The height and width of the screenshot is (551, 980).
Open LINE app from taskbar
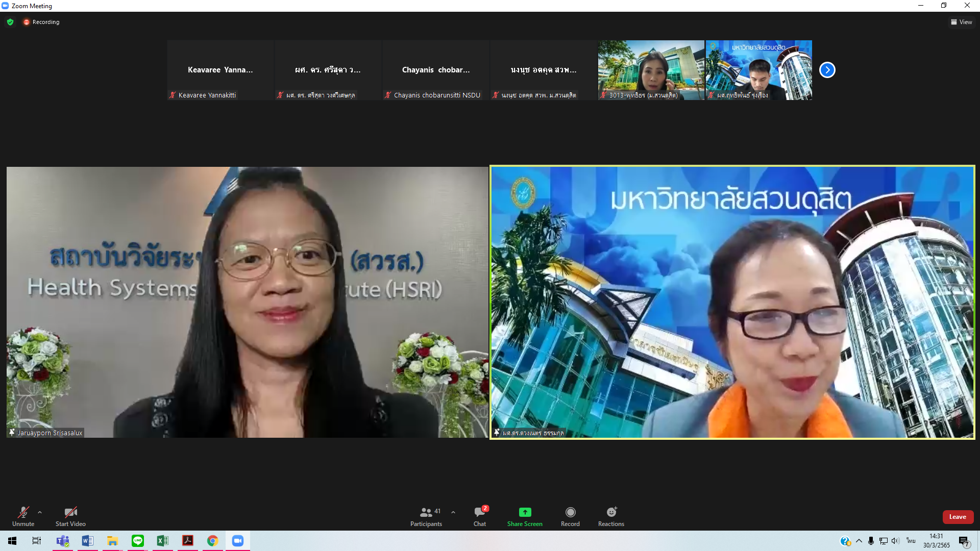click(x=138, y=541)
